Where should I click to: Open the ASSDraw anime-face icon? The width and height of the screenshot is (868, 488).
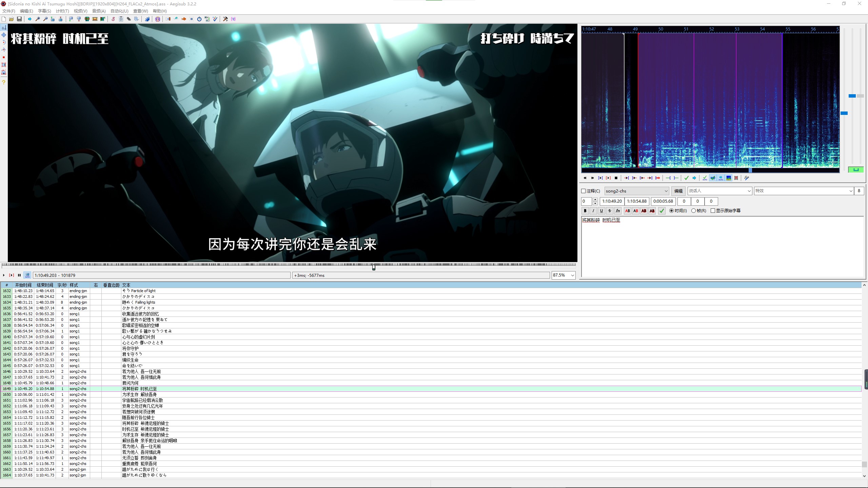pyautogui.click(x=158, y=19)
